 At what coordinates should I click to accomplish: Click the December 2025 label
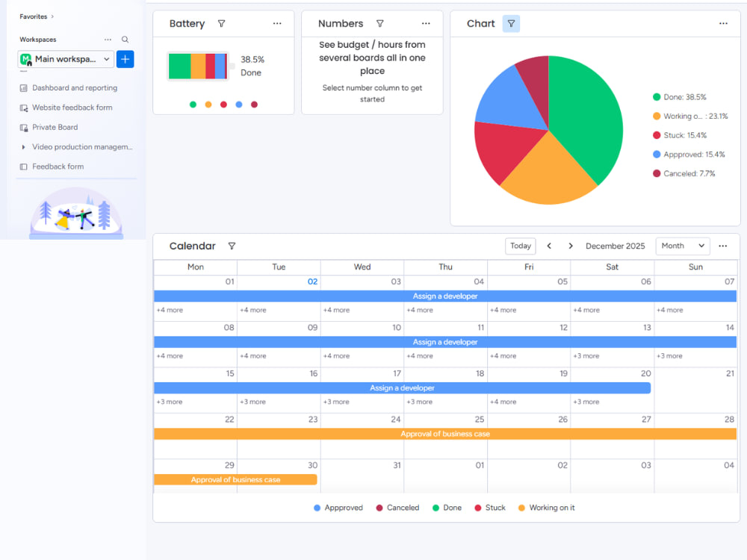pos(615,246)
